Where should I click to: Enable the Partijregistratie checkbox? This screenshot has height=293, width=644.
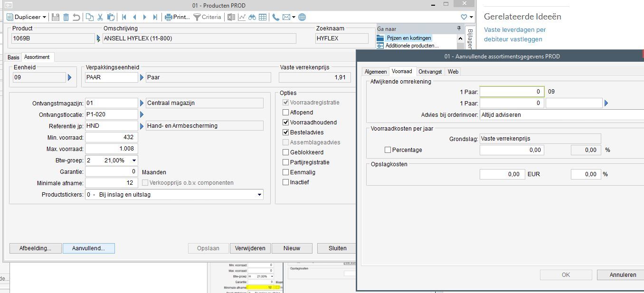click(286, 162)
